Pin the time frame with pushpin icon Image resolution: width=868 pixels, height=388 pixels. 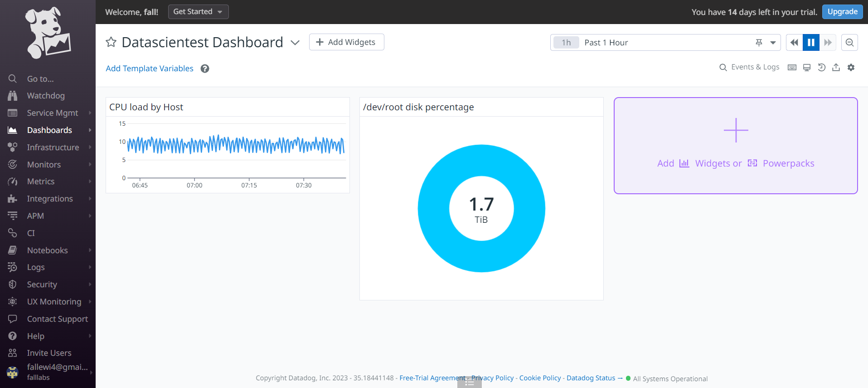point(759,43)
